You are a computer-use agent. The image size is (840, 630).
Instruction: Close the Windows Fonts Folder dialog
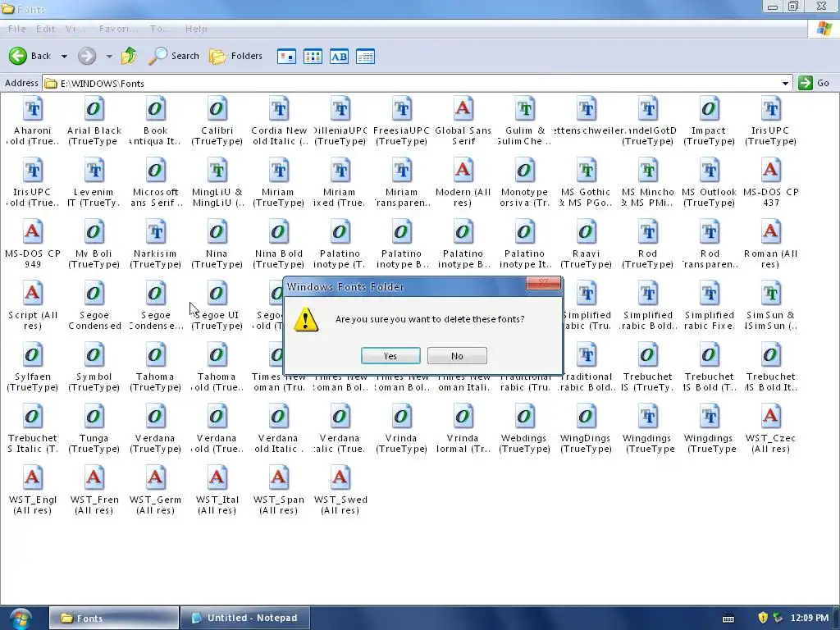click(x=543, y=283)
